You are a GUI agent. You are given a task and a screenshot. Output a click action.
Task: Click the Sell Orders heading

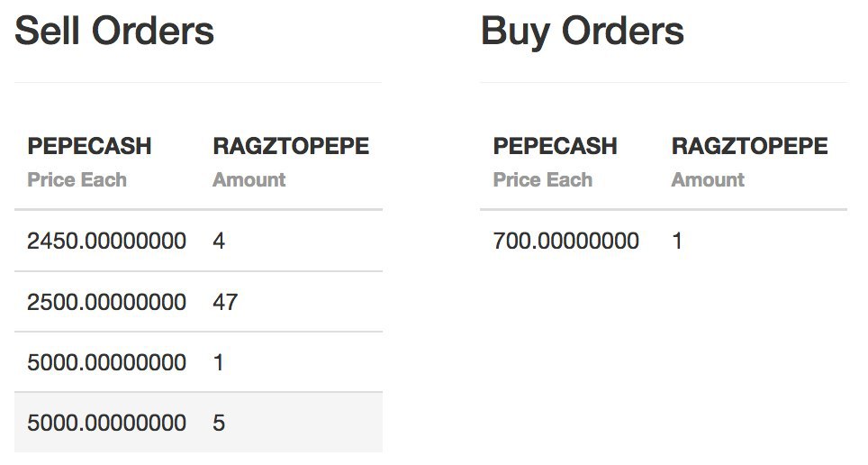[114, 32]
